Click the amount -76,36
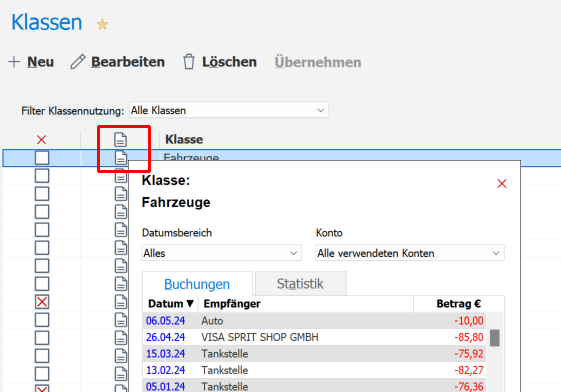This screenshot has width=561, height=392. point(469,386)
